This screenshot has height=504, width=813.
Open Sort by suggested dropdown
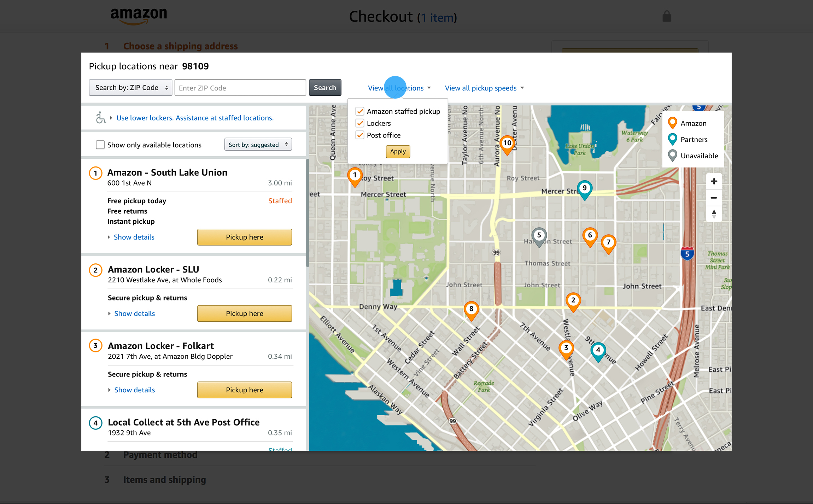(x=258, y=145)
